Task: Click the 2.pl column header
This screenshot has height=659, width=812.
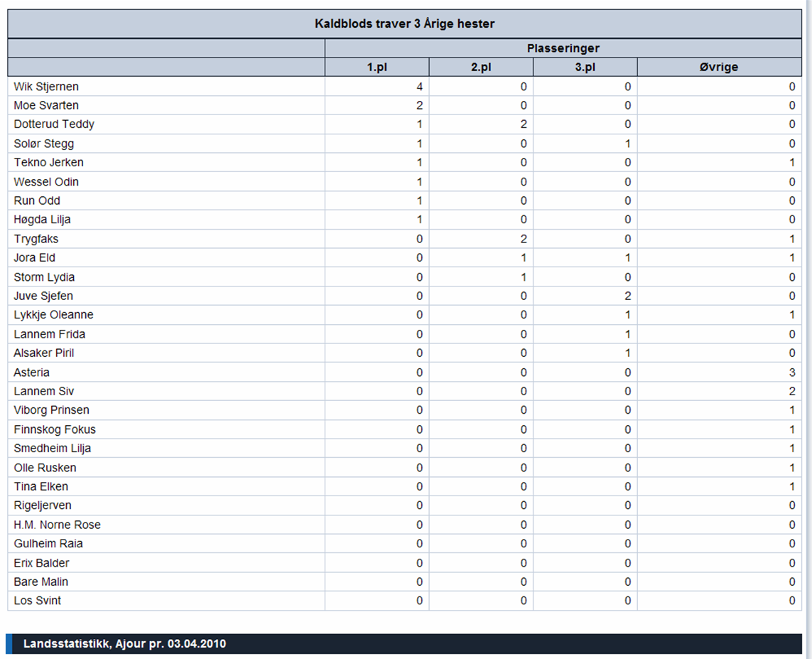Action: point(481,68)
